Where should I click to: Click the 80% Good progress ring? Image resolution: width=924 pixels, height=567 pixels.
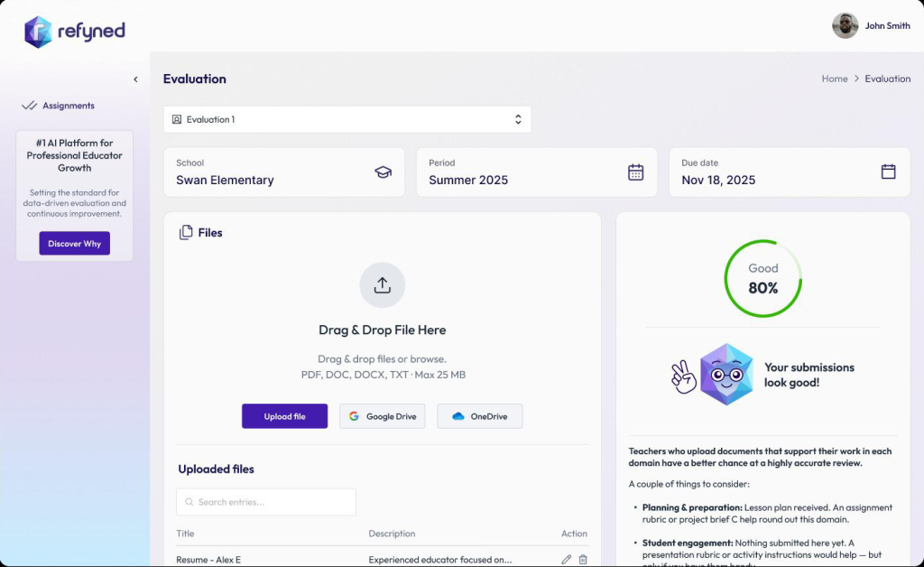[762, 278]
